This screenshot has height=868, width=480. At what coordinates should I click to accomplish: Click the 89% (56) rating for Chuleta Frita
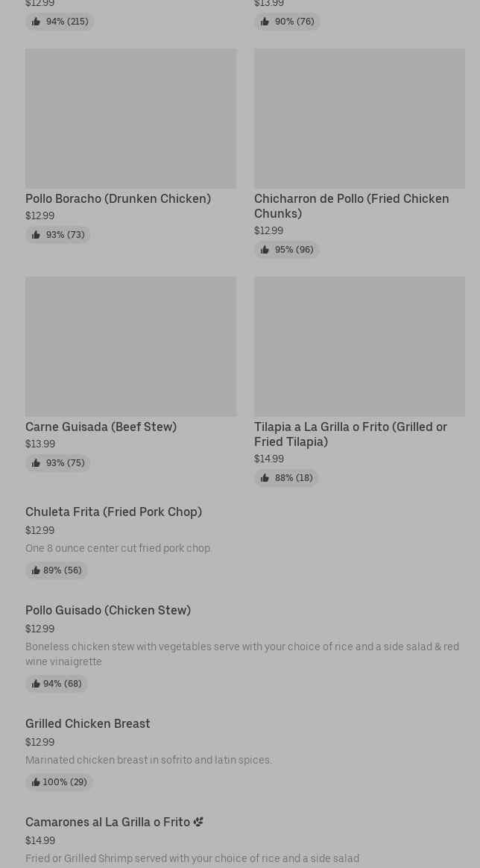57,570
